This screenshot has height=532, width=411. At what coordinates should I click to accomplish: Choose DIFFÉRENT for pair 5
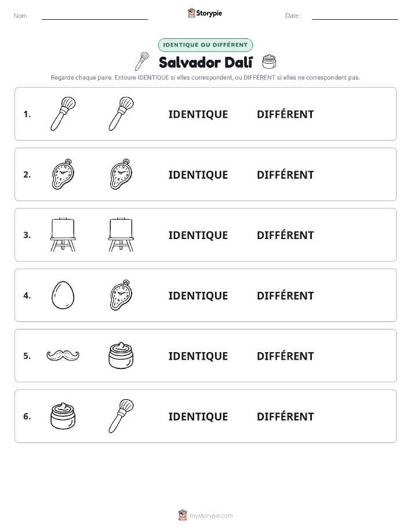[x=285, y=356]
